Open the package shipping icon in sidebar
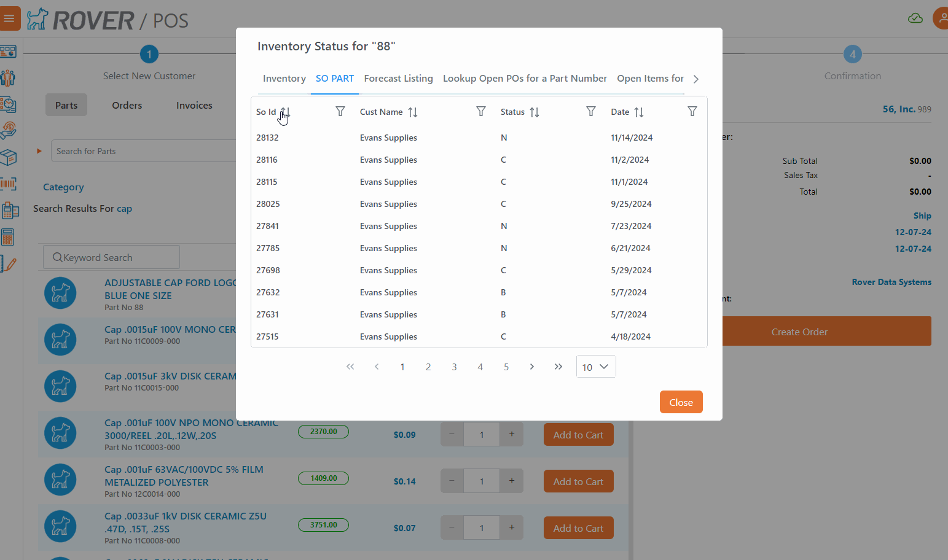 (x=9, y=157)
